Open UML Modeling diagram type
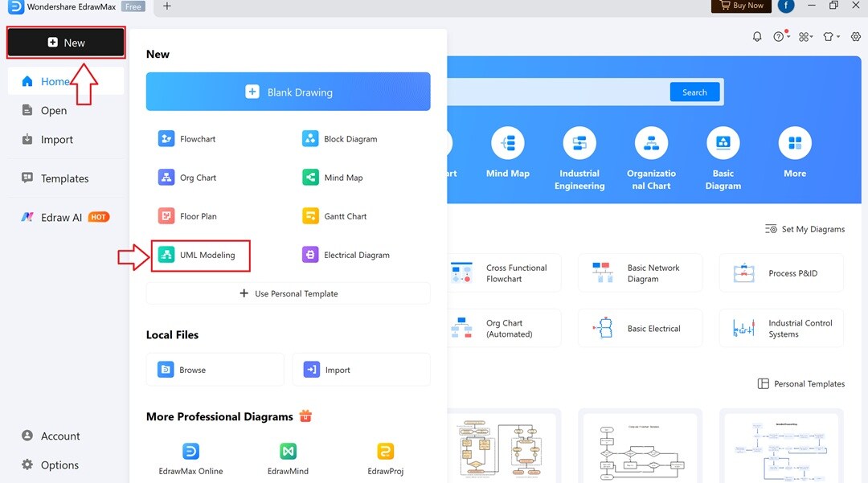The image size is (868, 483). pos(200,255)
